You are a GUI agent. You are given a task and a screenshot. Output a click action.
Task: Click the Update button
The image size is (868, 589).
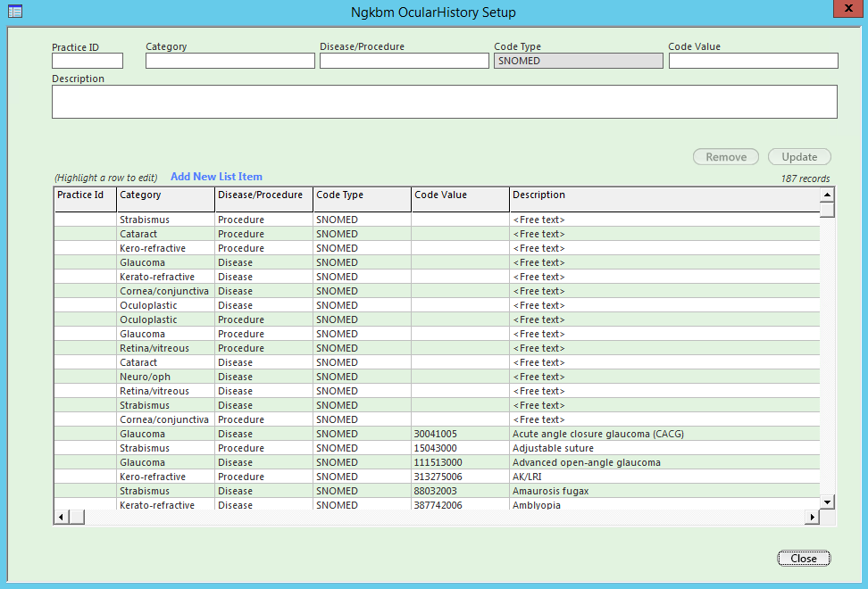coord(799,157)
